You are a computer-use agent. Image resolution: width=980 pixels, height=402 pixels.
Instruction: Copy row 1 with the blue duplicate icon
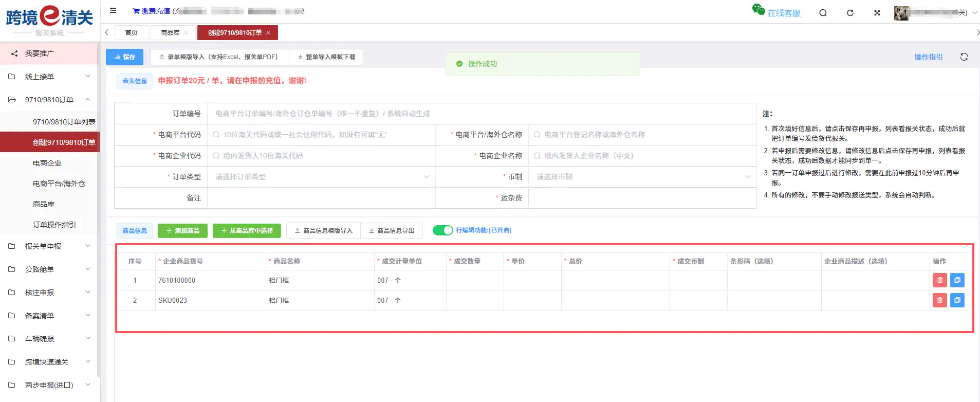[x=957, y=280]
